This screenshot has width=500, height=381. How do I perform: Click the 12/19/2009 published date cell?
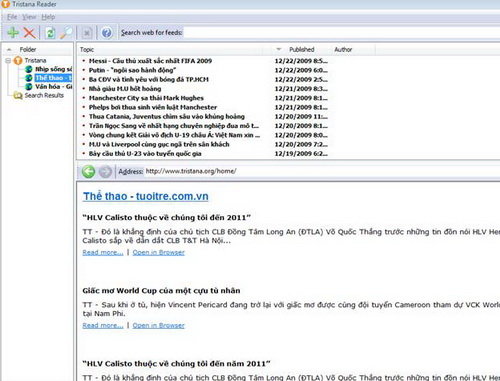click(x=301, y=154)
